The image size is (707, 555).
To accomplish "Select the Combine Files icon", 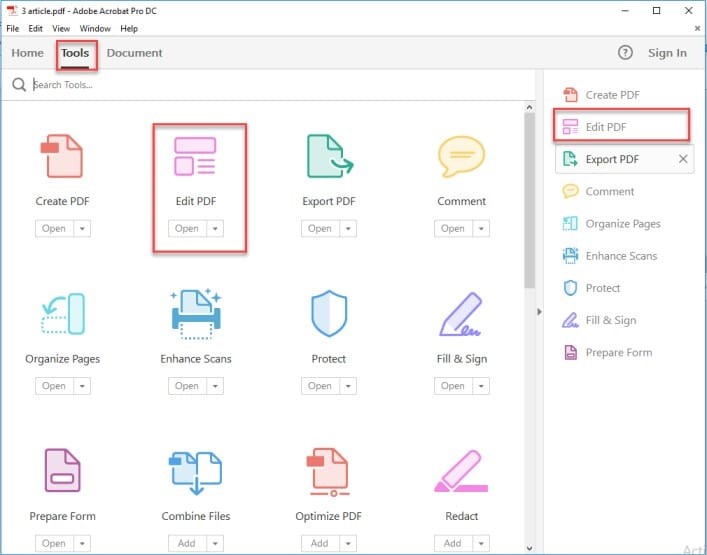I will click(196, 472).
